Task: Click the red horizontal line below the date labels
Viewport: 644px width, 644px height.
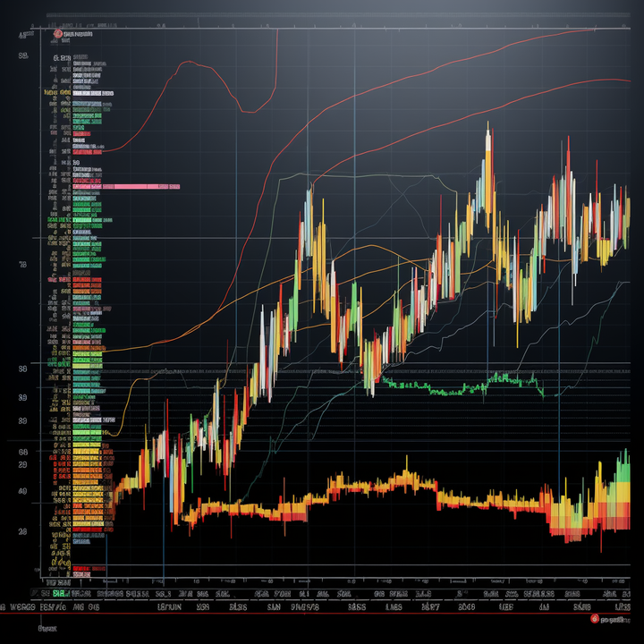Action: (316, 614)
